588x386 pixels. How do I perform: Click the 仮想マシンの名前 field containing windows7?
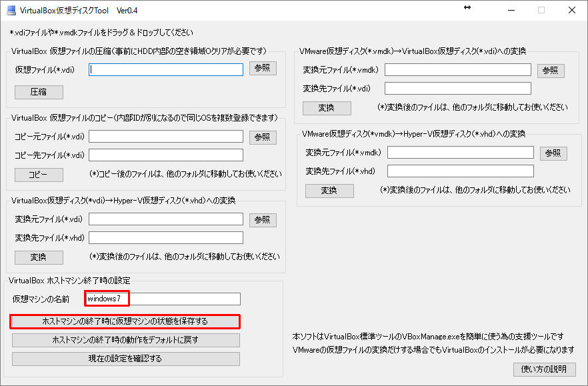pyautogui.click(x=163, y=299)
